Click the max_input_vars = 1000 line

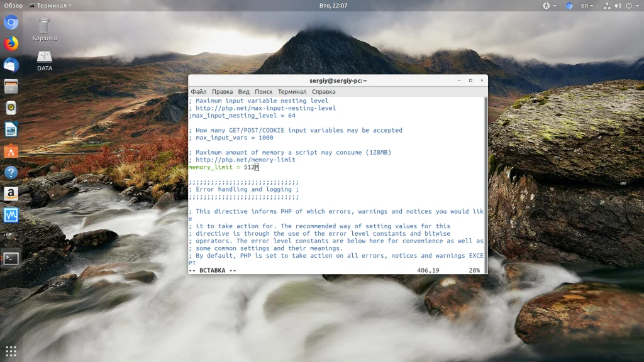pyautogui.click(x=231, y=138)
